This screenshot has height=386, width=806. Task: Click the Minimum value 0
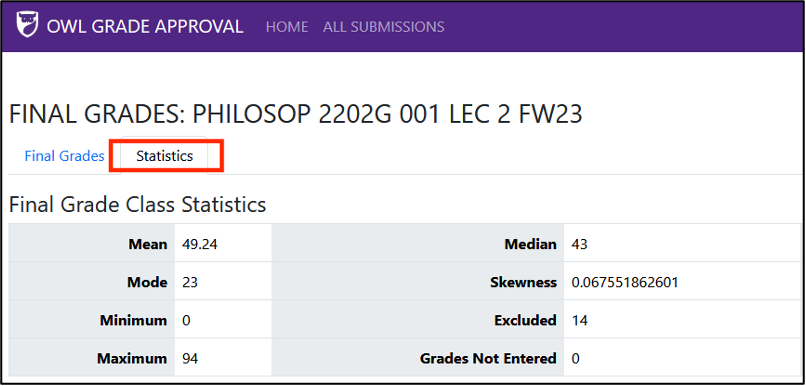(x=186, y=321)
